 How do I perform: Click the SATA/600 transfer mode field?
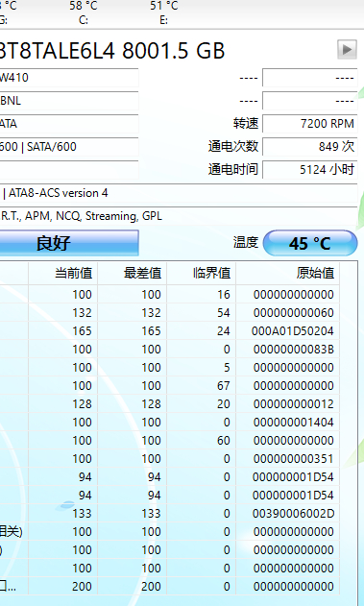(x=69, y=147)
